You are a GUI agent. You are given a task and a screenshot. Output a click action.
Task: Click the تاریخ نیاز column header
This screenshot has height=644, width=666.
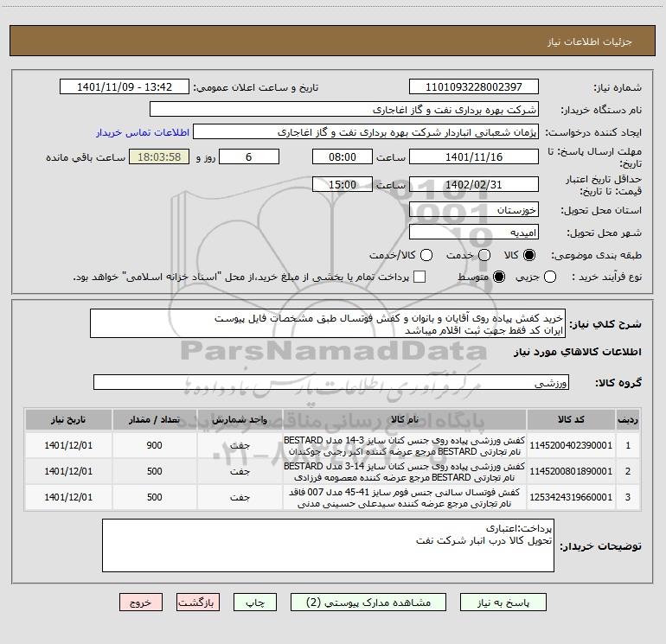[68, 419]
